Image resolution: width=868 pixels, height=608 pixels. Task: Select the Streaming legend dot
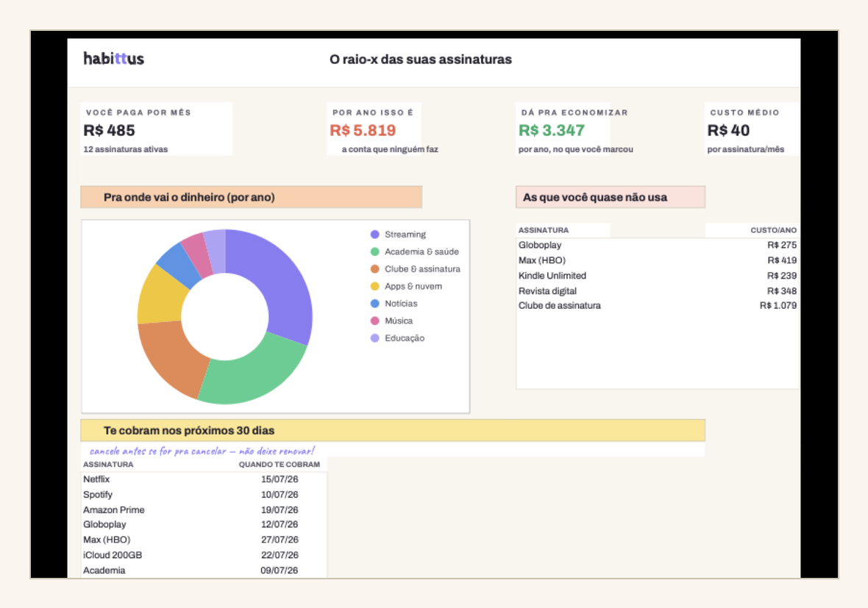click(374, 235)
